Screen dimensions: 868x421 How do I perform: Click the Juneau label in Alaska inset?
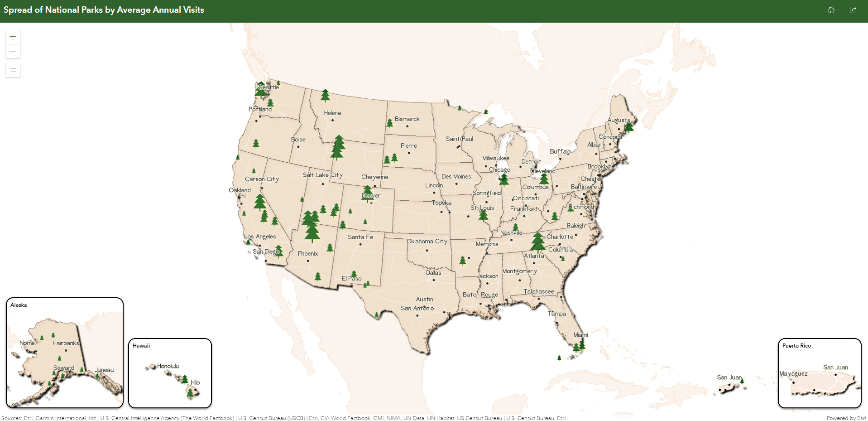tap(104, 370)
